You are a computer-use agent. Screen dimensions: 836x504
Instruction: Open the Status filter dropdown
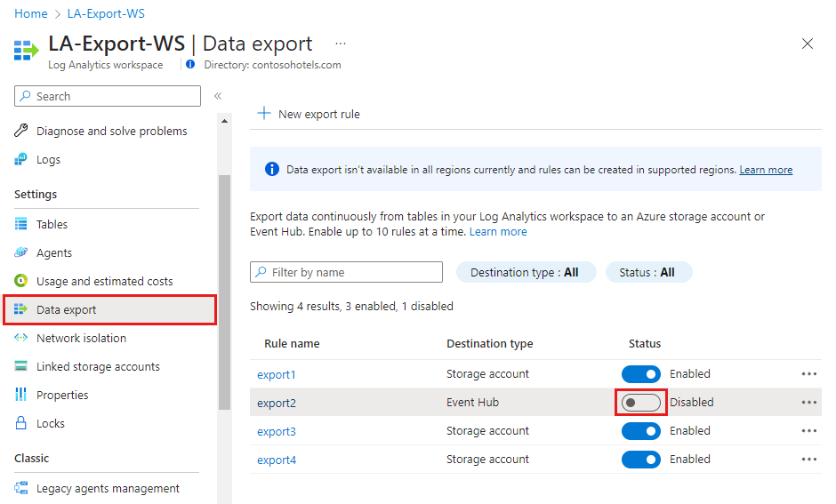click(647, 273)
